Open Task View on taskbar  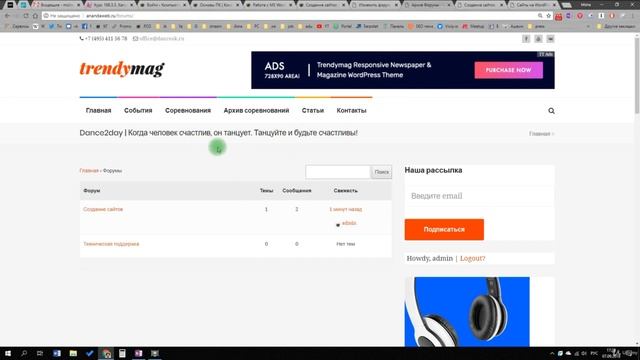point(40,353)
